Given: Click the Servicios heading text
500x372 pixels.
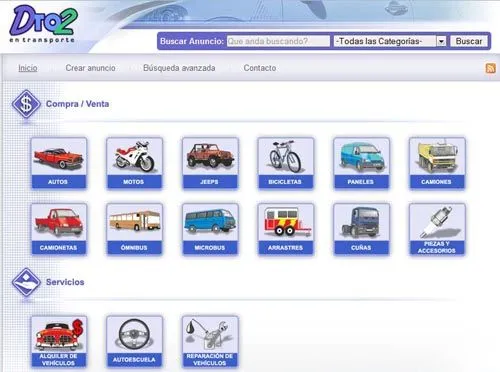Looking at the screenshot, I should point(65,282).
